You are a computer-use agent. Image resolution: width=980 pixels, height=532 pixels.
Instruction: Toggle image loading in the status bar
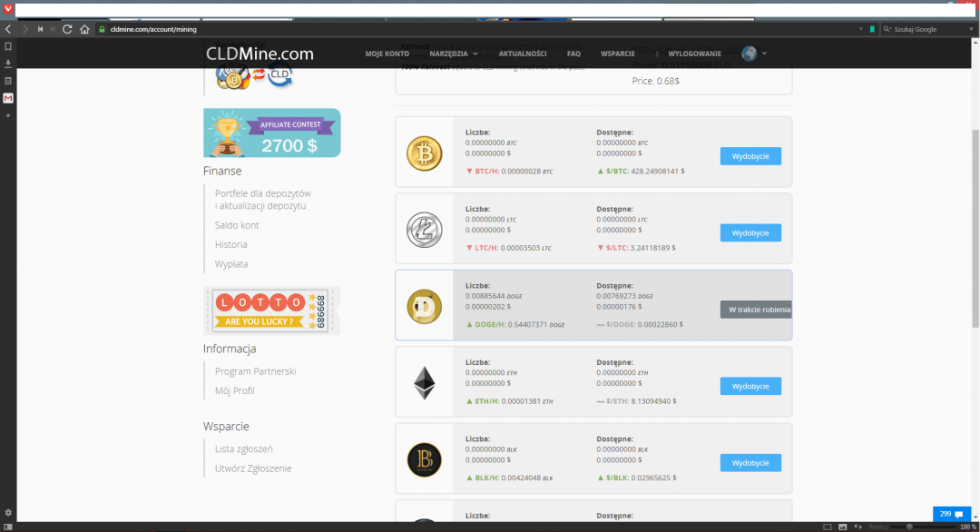(x=843, y=527)
